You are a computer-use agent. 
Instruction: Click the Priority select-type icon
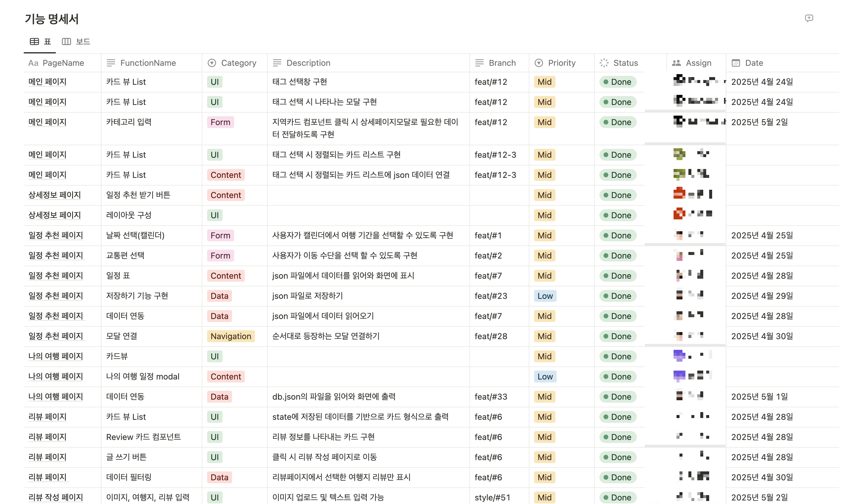(x=539, y=63)
